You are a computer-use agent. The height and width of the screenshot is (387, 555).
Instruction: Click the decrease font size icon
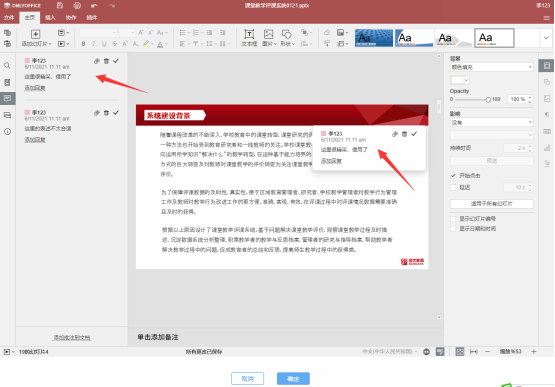click(x=150, y=33)
